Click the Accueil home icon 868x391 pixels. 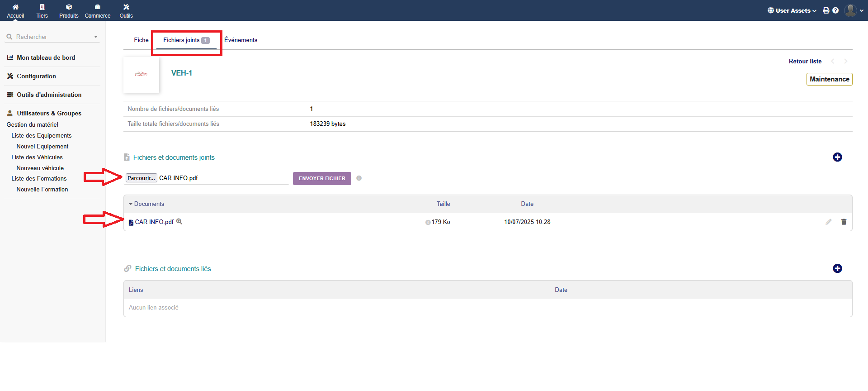[15, 7]
